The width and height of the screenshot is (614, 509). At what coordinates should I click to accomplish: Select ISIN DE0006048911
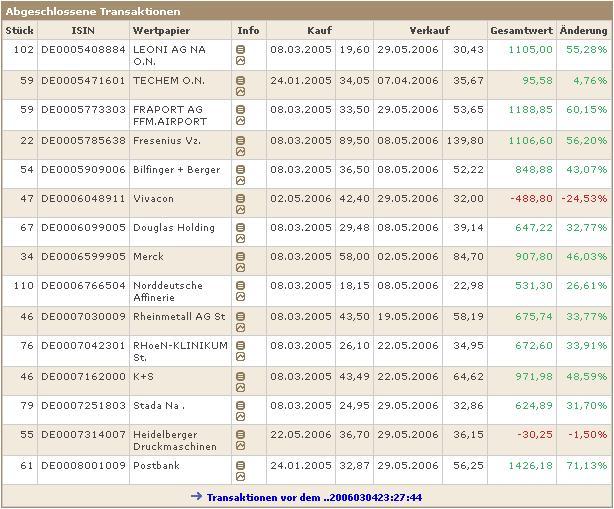point(83,199)
